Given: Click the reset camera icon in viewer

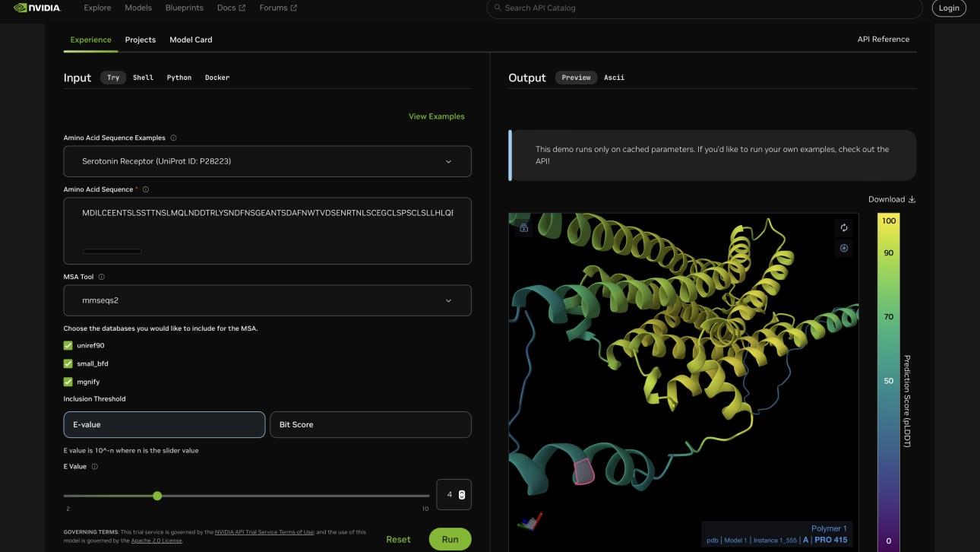Looking at the screenshot, I should [843, 228].
